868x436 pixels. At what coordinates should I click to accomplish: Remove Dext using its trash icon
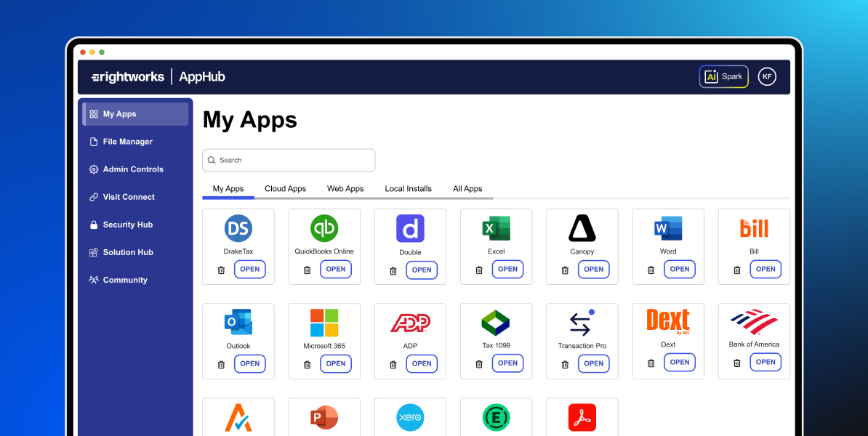click(651, 363)
